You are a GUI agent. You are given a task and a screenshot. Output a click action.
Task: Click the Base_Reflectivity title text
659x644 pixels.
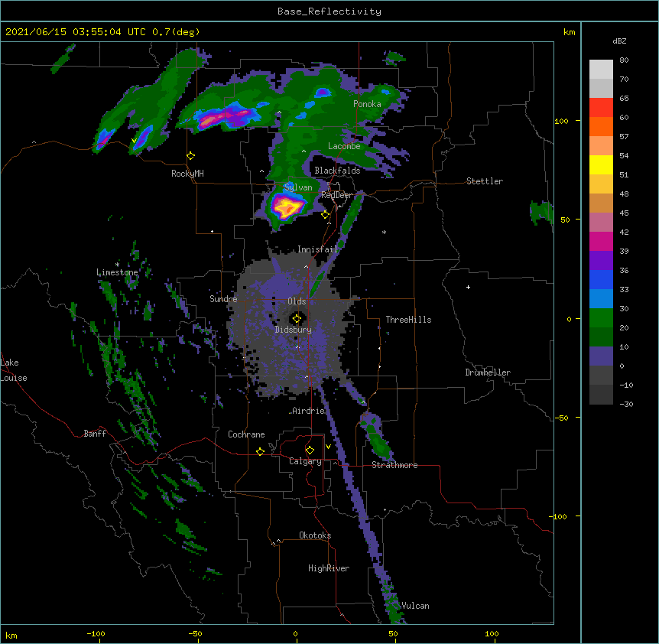[329, 11]
